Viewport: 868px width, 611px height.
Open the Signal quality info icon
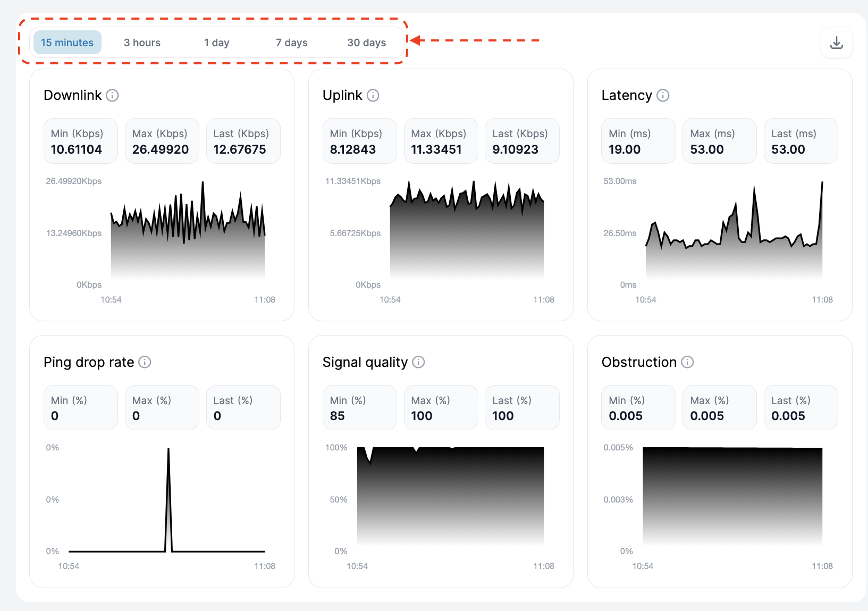coord(418,362)
